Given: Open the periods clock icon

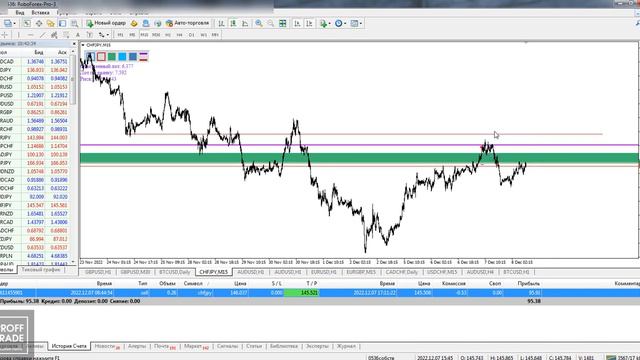Looking at the screenshot, I should click(338, 23).
